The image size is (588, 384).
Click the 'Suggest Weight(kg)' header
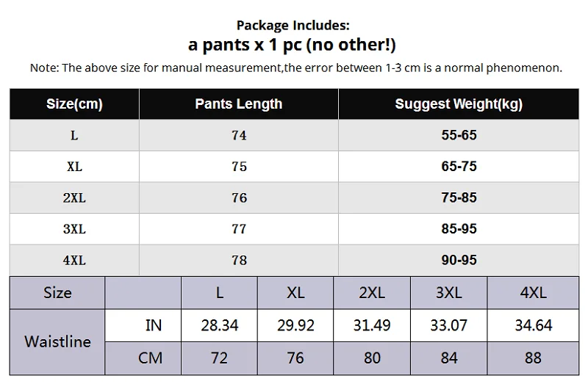[x=459, y=104]
